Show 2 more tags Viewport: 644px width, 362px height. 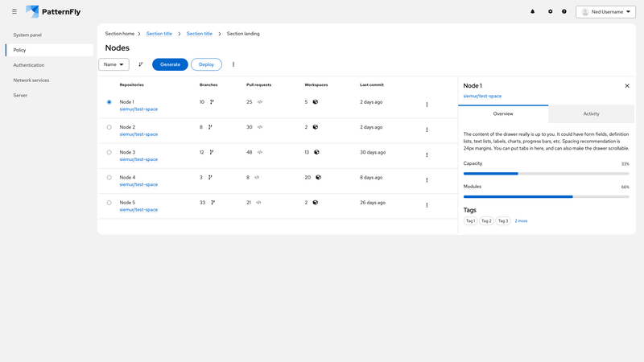click(x=521, y=220)
